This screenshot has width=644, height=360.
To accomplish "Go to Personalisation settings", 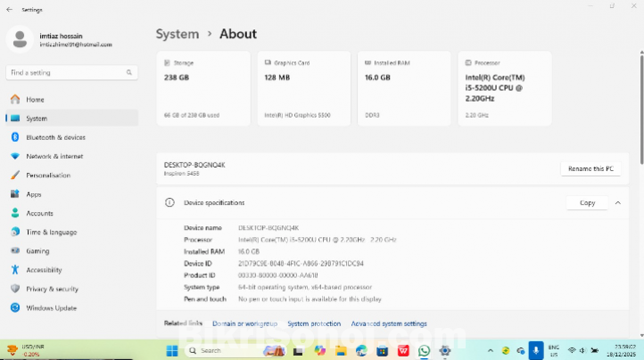I will (72, 176).
